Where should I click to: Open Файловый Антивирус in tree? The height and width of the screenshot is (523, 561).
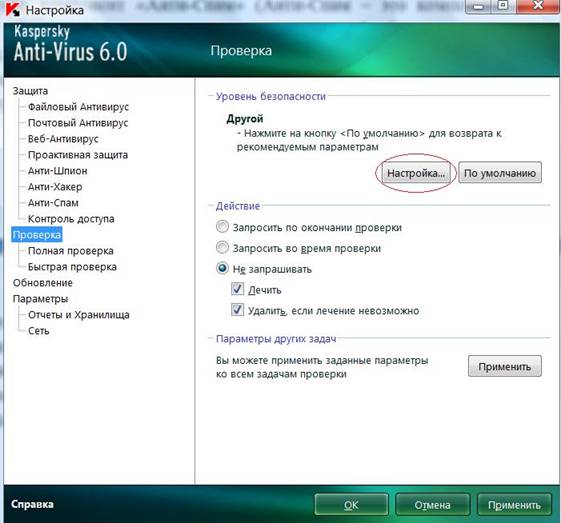point(78,107)
